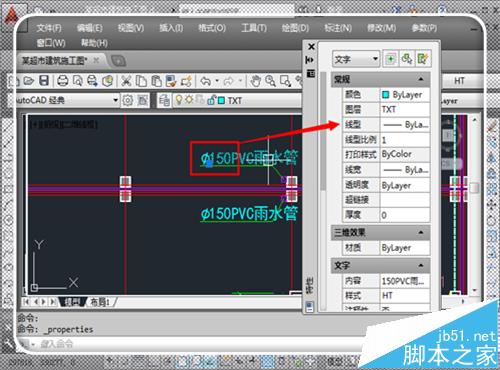Open a drawing with the Open folder icon
The width and height of the screenshot is (500, 370).
pos(29,81)
